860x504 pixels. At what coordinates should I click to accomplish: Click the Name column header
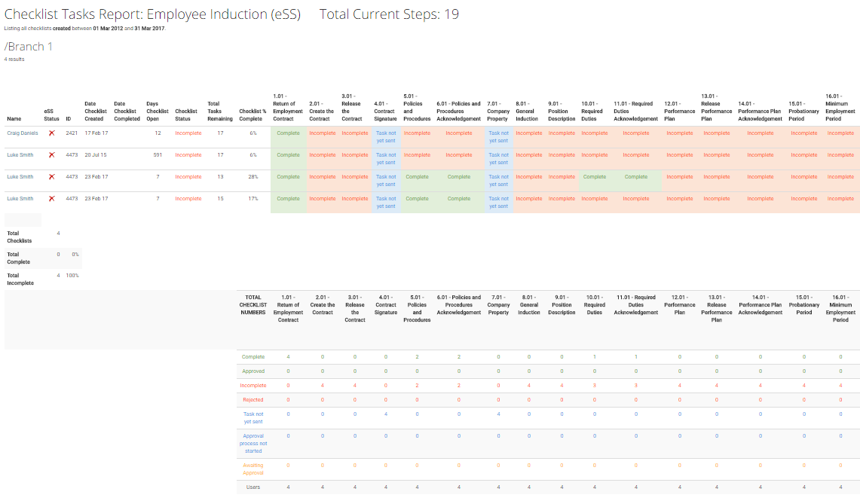14,119
